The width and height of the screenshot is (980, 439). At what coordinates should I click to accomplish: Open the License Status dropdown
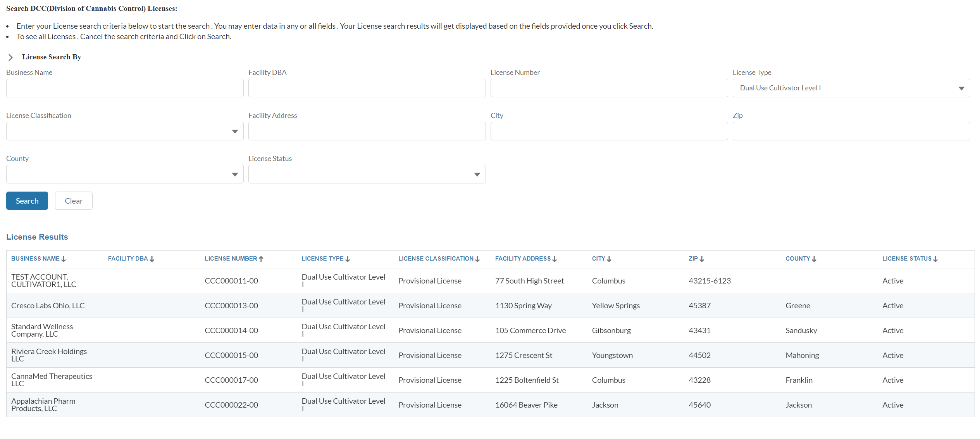click(x=367, y=174)
